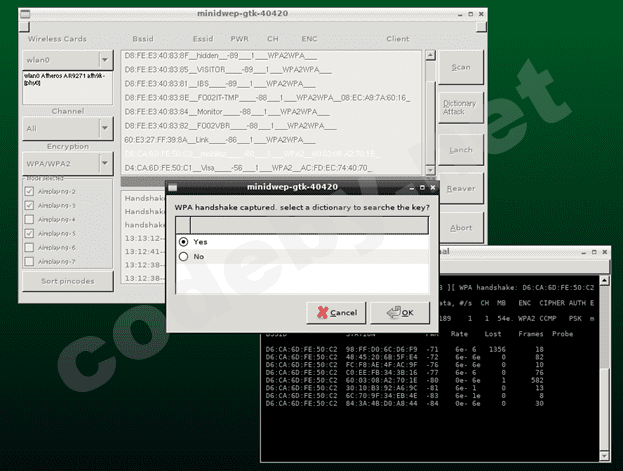Start a Dictionary Attack
This screenshot has width=623, height=471.
pyautogui.click(x=460, y=108)
